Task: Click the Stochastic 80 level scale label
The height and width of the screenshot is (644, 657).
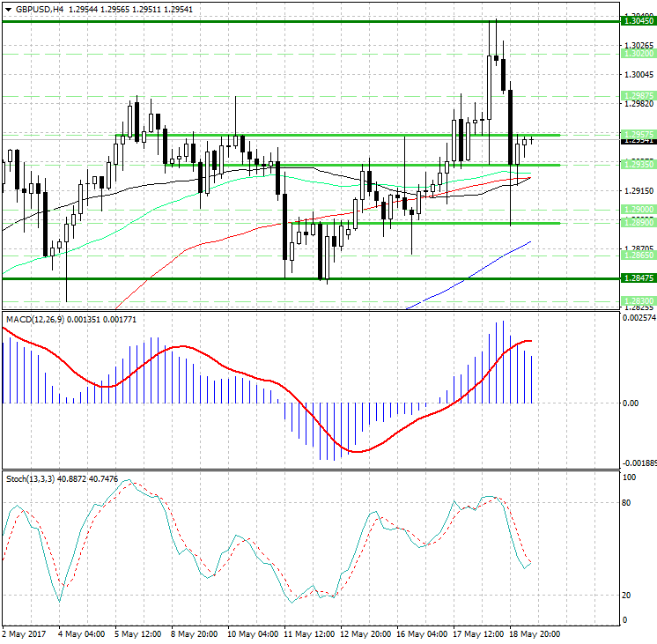Action: click(628, 503)
